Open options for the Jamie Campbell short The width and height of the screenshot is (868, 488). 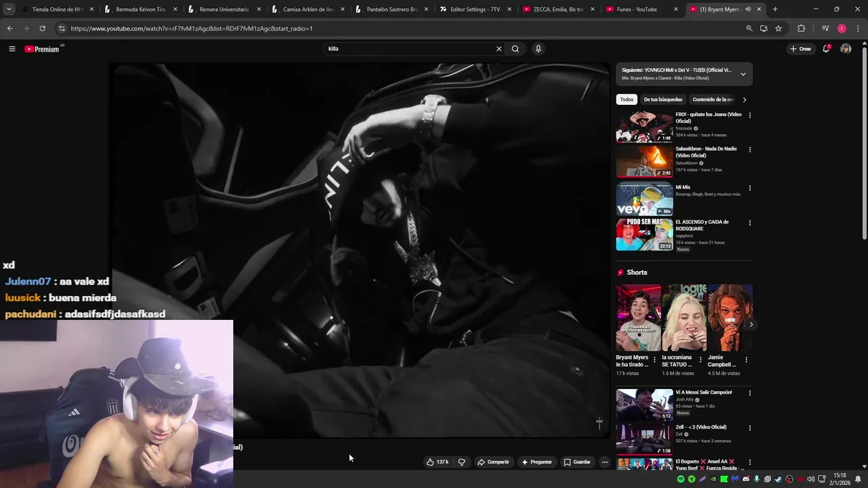click(x=746, y=360)
